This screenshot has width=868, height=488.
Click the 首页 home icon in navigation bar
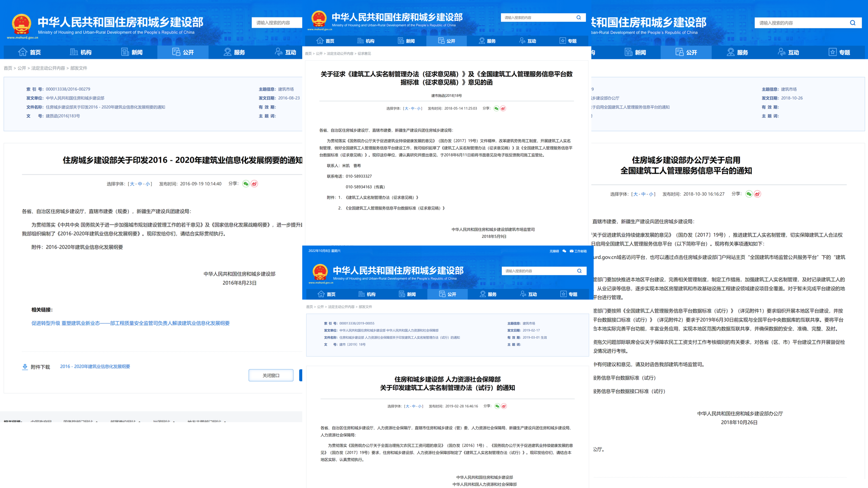[x=22, y=52]
